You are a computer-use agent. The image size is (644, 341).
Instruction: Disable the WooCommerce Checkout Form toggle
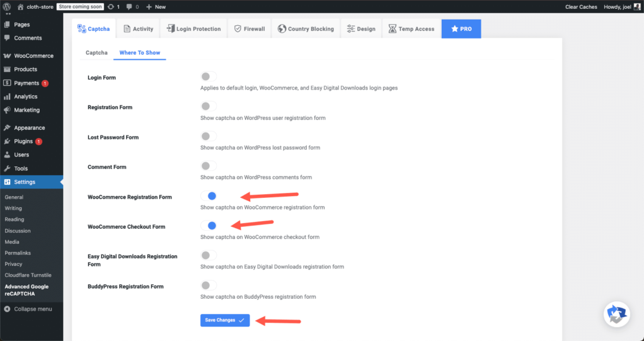(209, 226)
